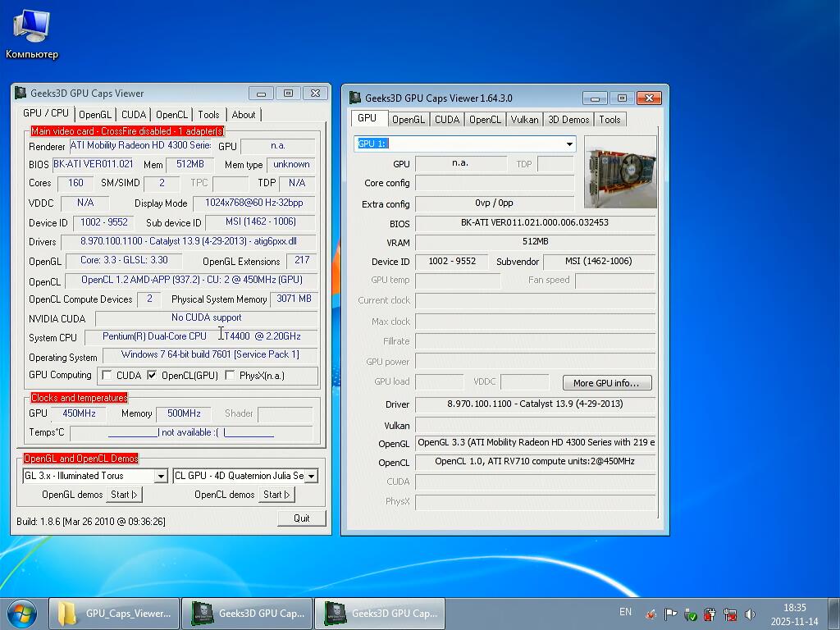
Task: Open the 3D Demos tab
Action: click(x=568, y=120)
